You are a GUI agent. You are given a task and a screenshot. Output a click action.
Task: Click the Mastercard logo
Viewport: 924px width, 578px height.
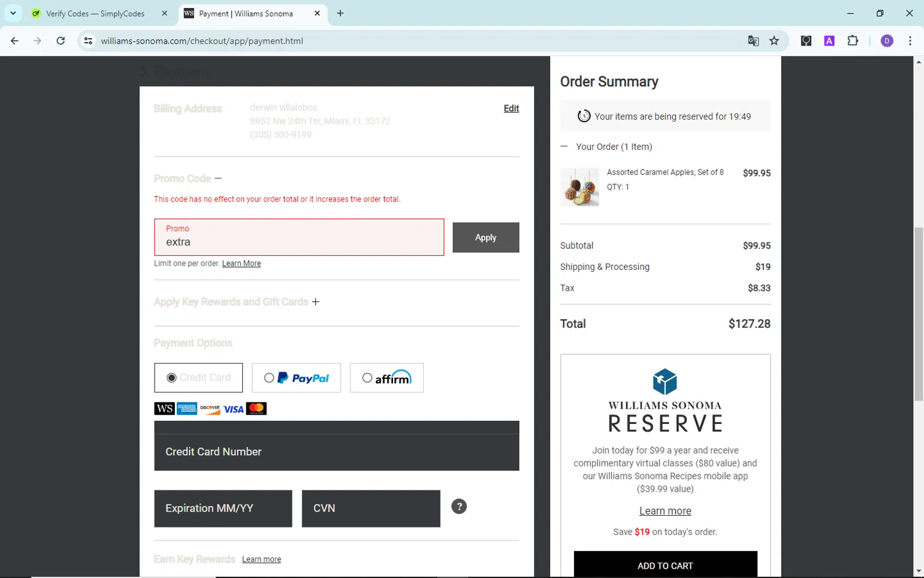pyautogui.click(x=256, y=409)
